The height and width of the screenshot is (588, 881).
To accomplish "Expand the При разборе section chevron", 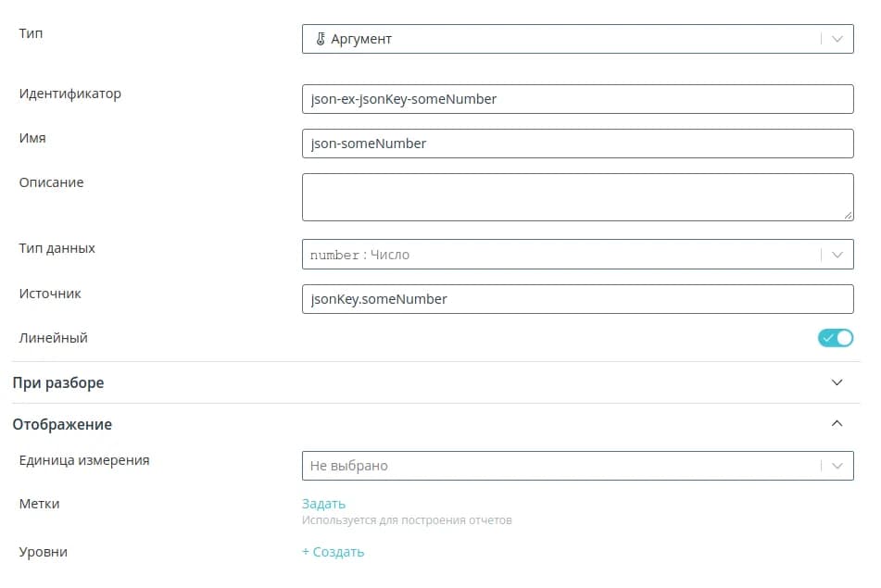I will click(837, 382).
